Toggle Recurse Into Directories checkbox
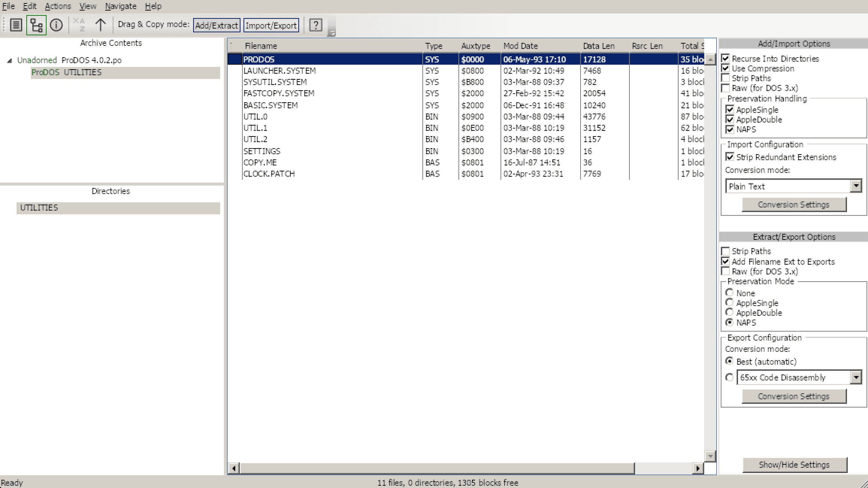Viewport: 868px width, 488px height. click(x=726, y=58)
